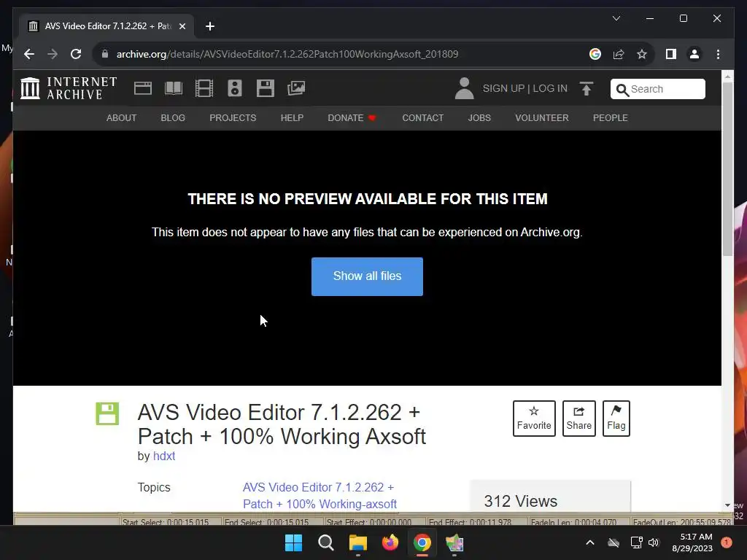Open the HELP menu item
The width and height of the screenshot is (747, 560).
coord(292,117)
